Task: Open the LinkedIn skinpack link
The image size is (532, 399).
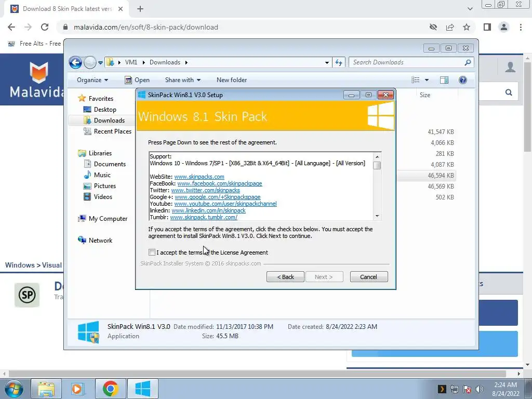Action: coord(208,211)
